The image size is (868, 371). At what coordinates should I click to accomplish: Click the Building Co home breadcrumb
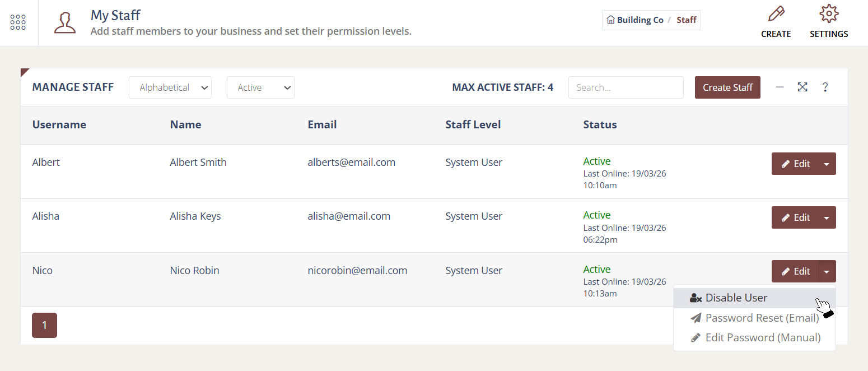coord(635,20)
